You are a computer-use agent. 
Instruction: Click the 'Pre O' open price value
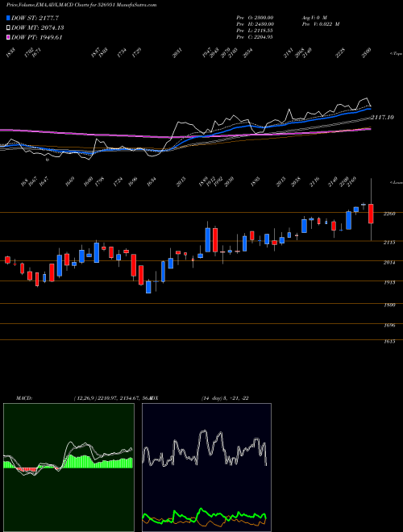coord(255,17)
